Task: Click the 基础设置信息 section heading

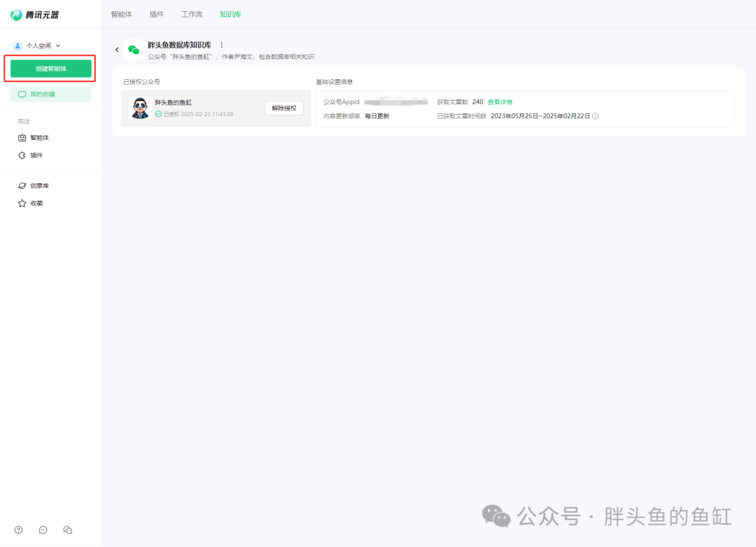Action: 334,82
